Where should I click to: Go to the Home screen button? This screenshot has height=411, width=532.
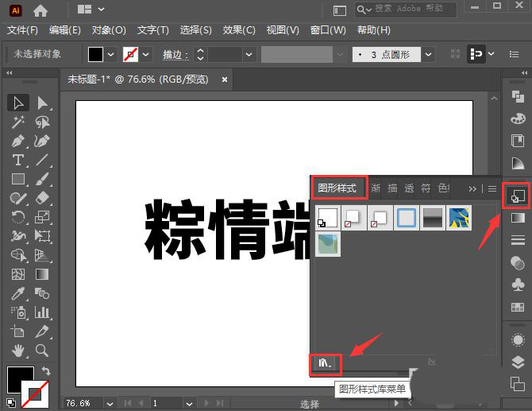(40, 11)
